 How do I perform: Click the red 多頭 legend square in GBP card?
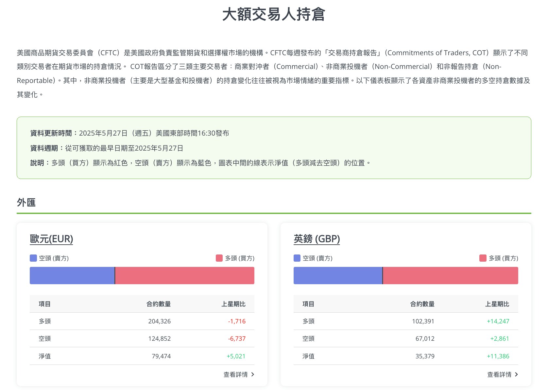pos(483,258)
